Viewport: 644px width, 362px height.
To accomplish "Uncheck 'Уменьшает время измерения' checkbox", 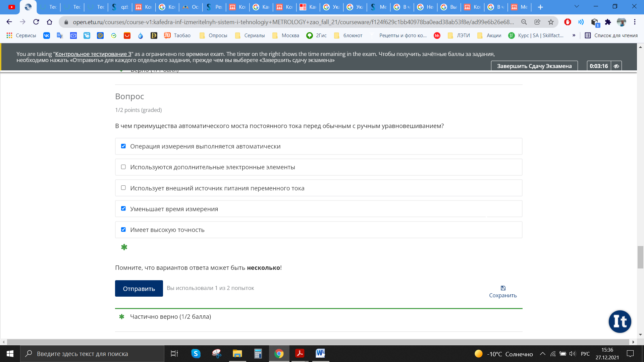I will 123,208.
